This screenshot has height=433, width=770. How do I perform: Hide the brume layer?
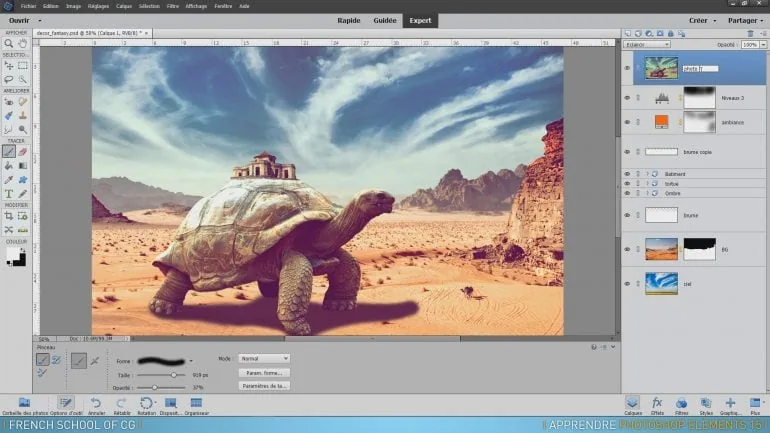pyautogui.click(x=627, y=216)
